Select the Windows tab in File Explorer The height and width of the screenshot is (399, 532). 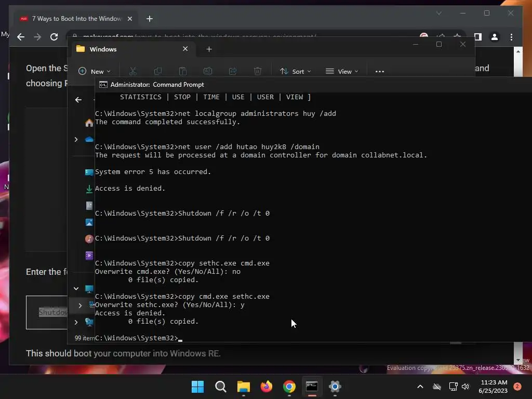pyautogui.click(x=132, y=49)
